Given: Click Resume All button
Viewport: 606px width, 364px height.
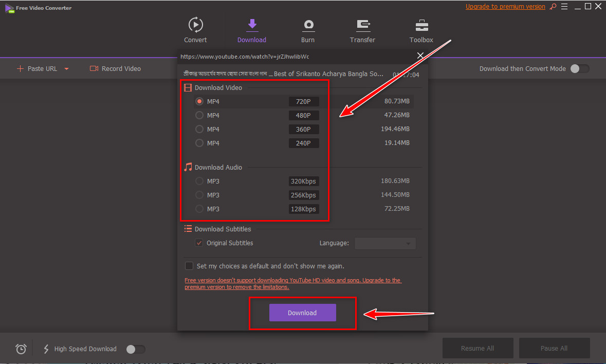Looking at the screenshot, I should 478,348.
